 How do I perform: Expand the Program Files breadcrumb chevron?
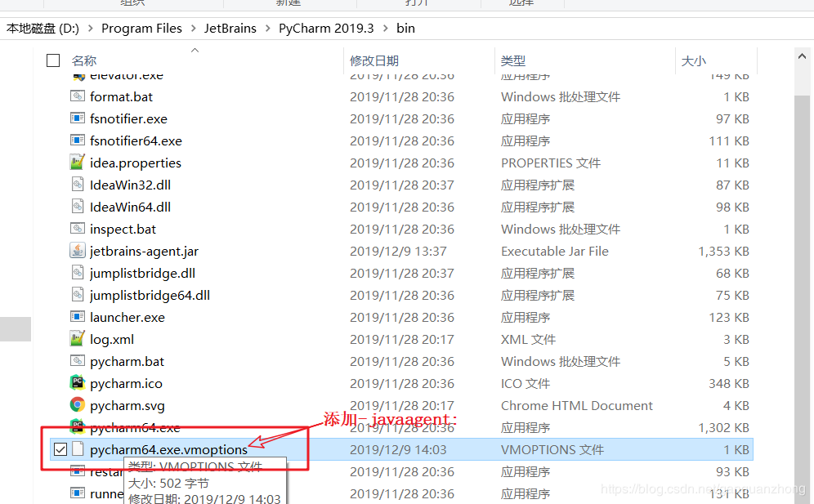[x=193, y=28]
